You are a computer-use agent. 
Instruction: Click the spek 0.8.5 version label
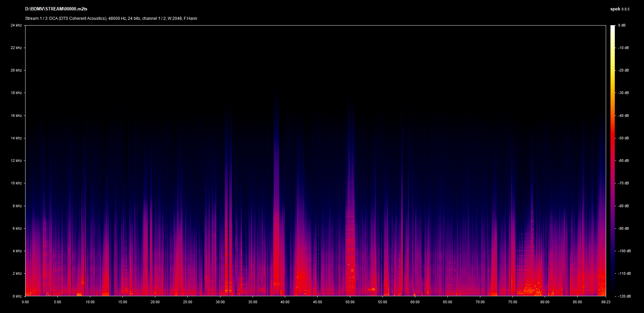(x=620, y=9)
